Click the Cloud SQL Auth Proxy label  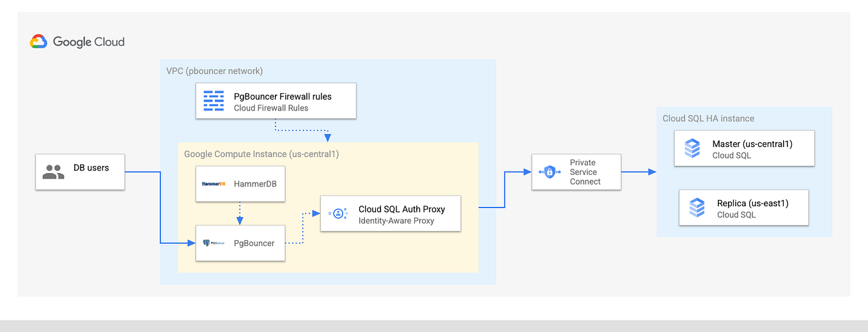(x=401, y=209)
